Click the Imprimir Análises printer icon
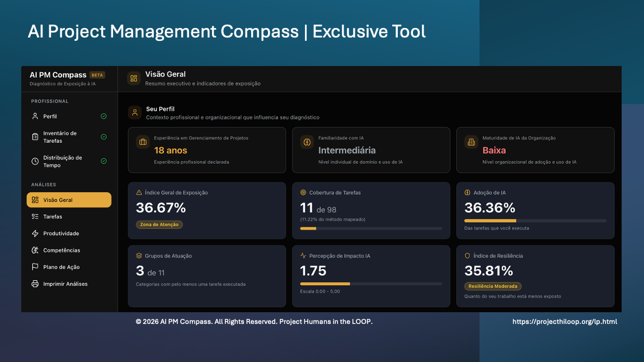644x362 pixels. point(35,284)
